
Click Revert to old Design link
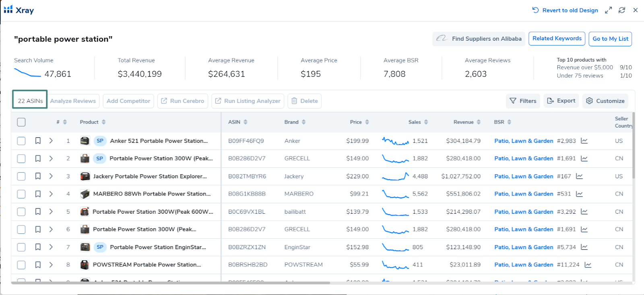pyautogui.click(x=565, y=10)
